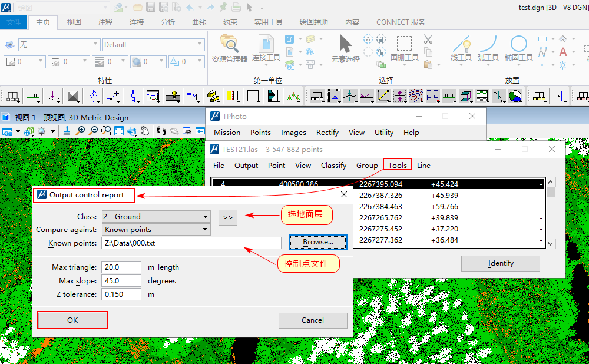Image resolution: width=589 pixels, height=364 pixels.
Task: Click the Fit View icon in view toolbar
Action: 119,131
